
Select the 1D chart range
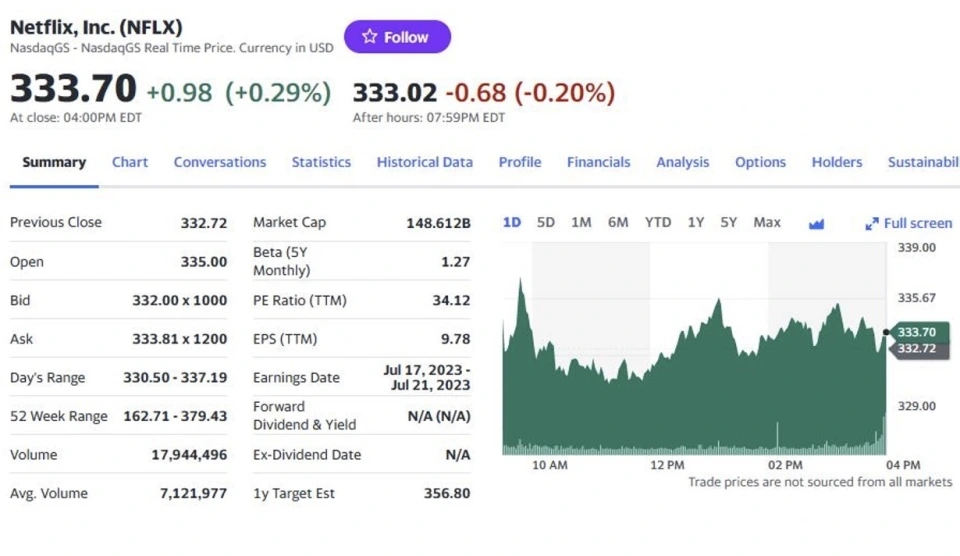pyautogui.click(x=511, y=222)
